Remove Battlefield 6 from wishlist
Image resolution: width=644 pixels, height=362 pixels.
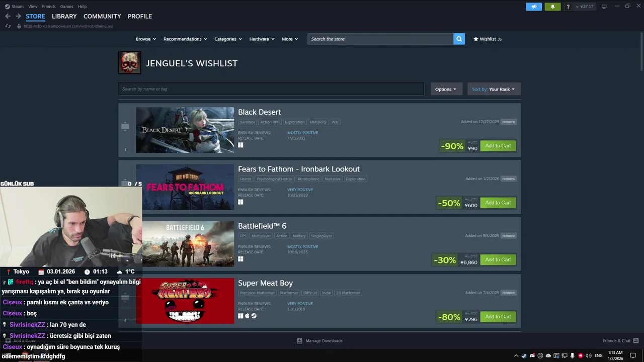[x=509, y=235]
